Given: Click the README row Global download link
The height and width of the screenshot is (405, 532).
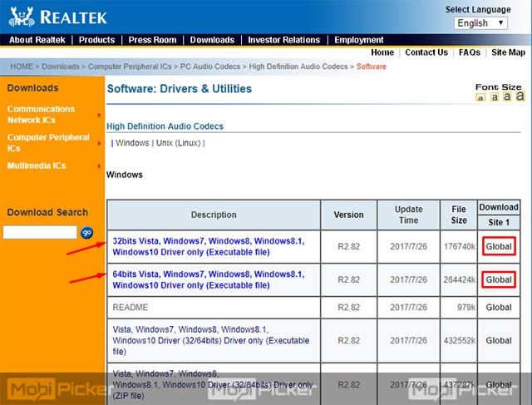Looking at the screenshot, I should [x=499, y=308].
